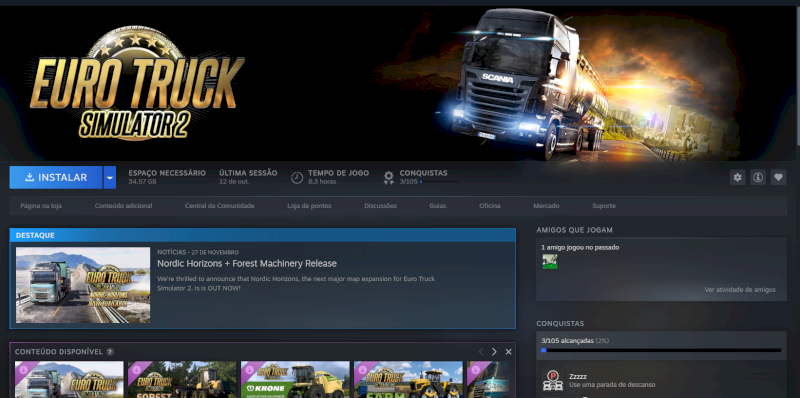Open Farm Machinery DLC thumbnail

[x=408, y=380]
